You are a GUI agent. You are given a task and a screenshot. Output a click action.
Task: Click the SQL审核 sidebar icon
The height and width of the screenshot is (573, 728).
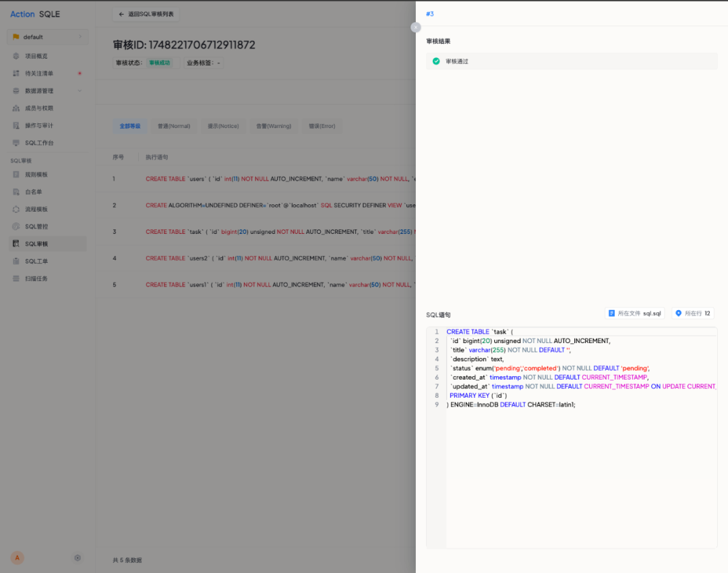[x=16, y=244]
